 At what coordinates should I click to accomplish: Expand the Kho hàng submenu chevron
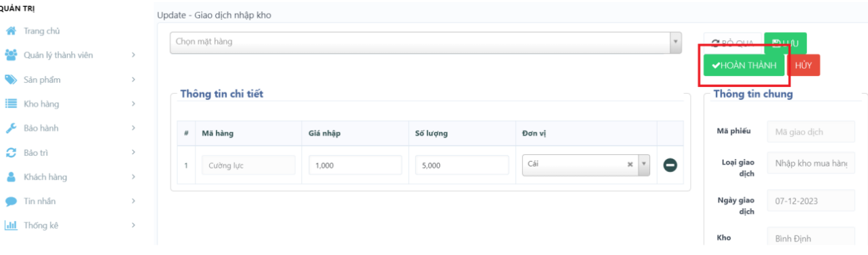coord(133,104)
